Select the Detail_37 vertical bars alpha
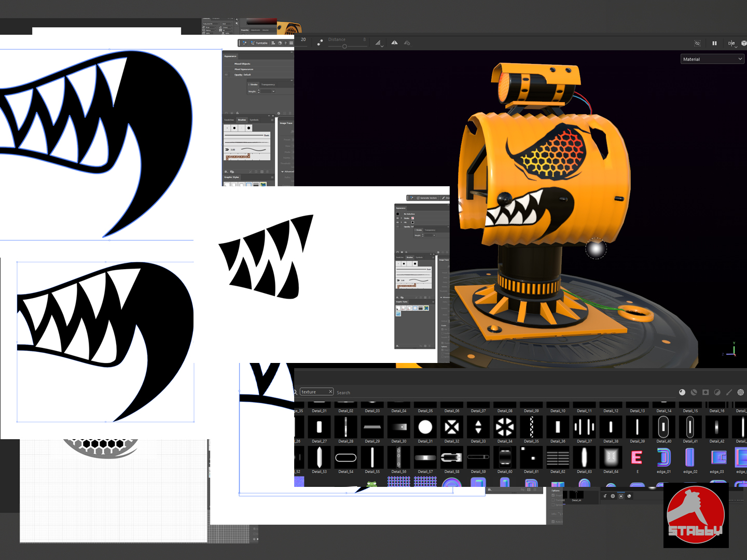 [x=584, y=427]
